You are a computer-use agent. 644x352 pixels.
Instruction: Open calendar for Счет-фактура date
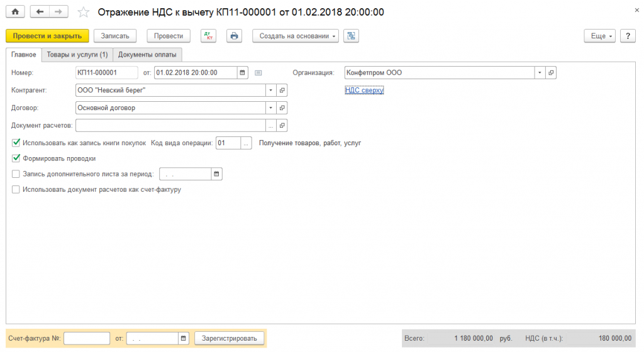tap(184, 339)
